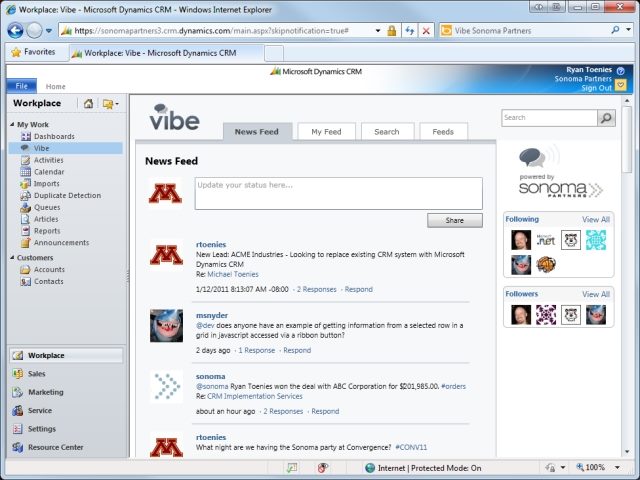Select the Workplace area button
This screenshot has height=480, width=640.
click(66, 356)
